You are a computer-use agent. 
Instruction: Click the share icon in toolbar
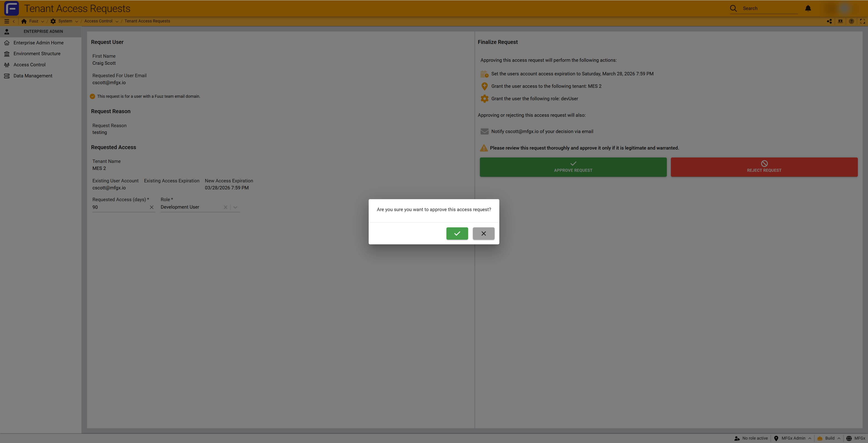click(829, 21)
